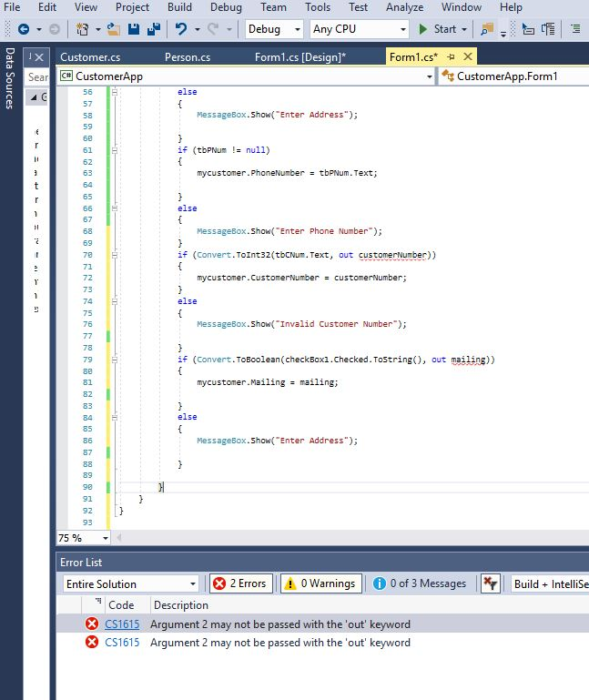Switch to the Customer.cs tab
The width and height of the screenshot is (589, 700).
coord(90,57)
